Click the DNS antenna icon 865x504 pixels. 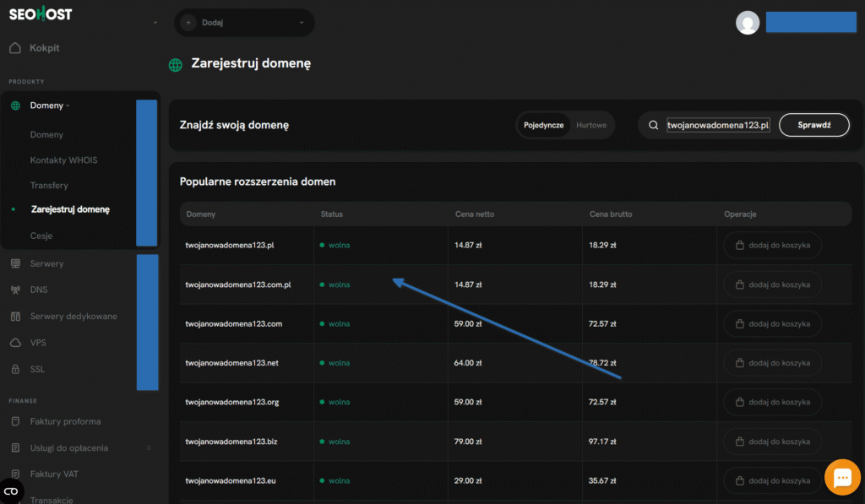coord(15,290)
